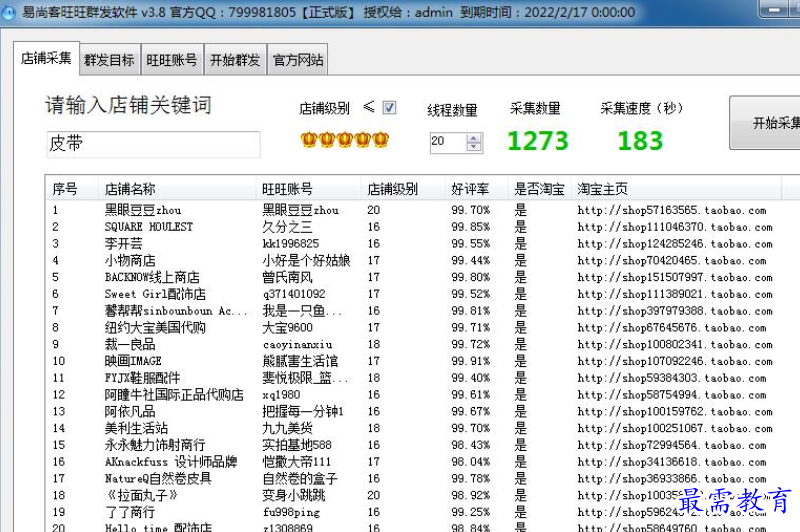
Task: Click the shop151507997.taobao.com URL
Action: 674,277
